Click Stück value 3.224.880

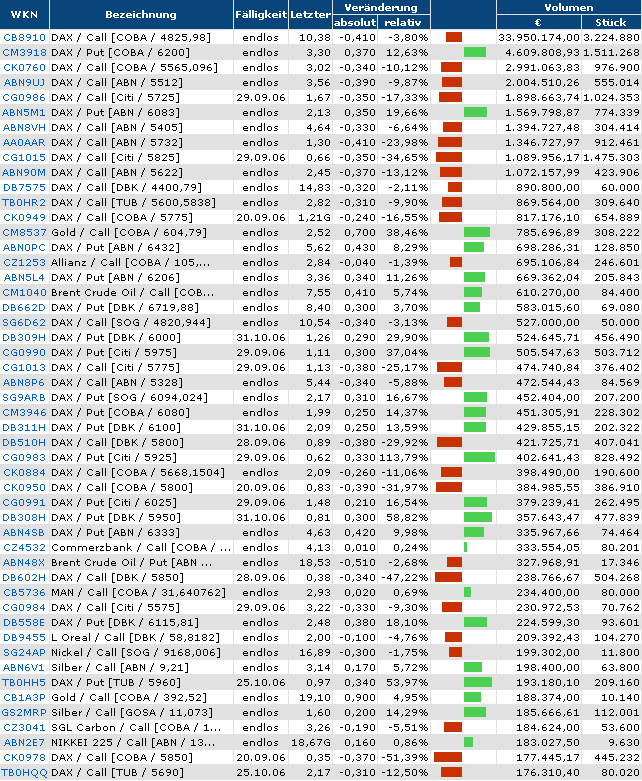pos(611,37)
